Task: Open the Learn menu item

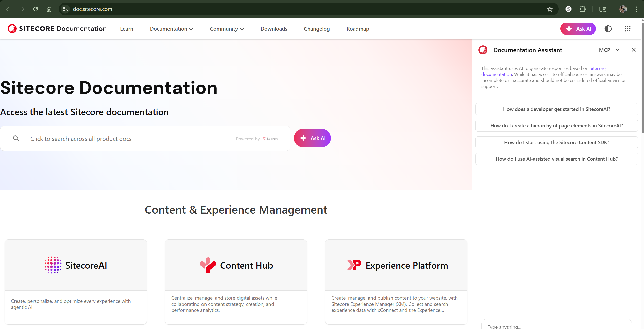Action: (127, 29)
